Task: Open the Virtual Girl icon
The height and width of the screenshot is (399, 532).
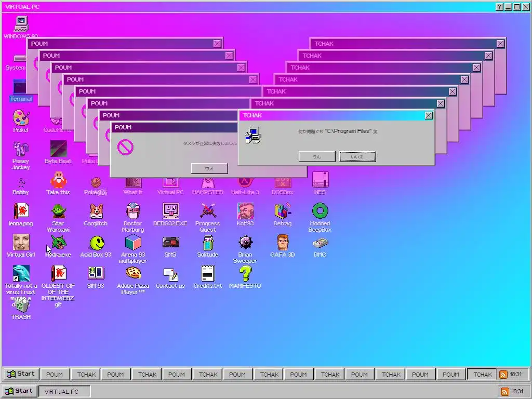Action: 21,242
